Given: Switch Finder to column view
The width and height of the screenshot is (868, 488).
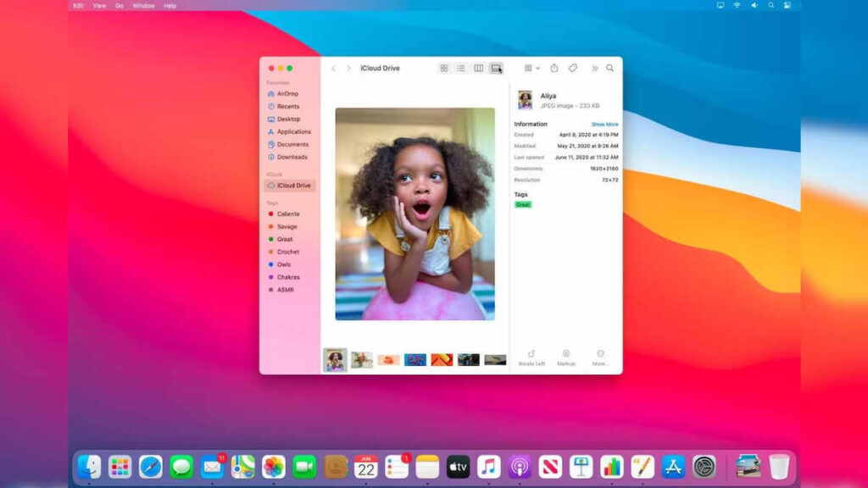Looking at the screenshot, I should point(478,68).
